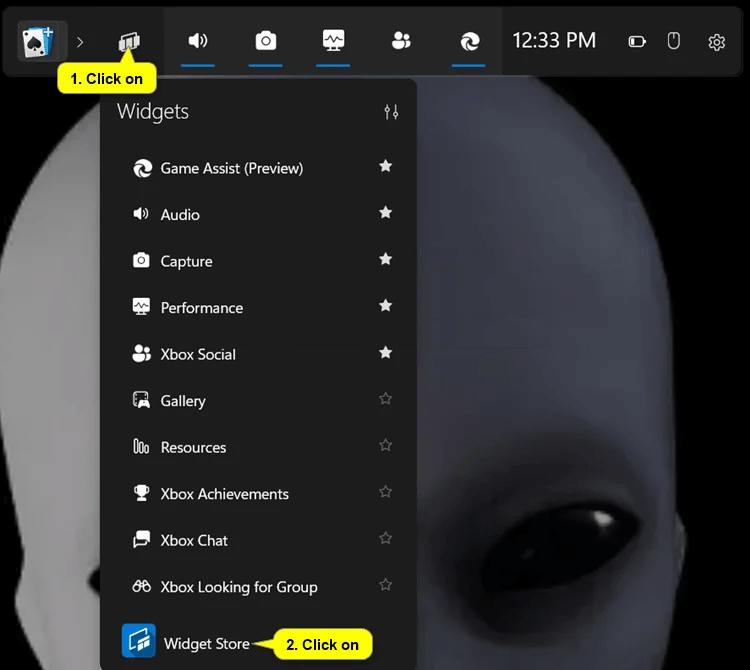Unfavorite Game Assist (Preview) star

(x=386, y=166)
